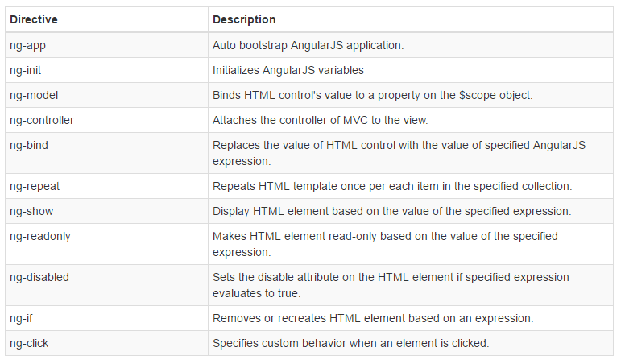
Task: Select the ng-app directive cell
Action: (x=28, y=45)
